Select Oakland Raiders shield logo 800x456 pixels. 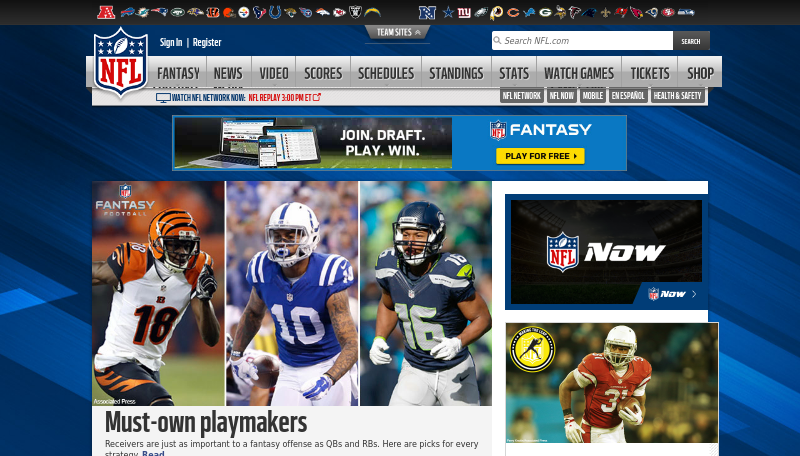point(355,12)
